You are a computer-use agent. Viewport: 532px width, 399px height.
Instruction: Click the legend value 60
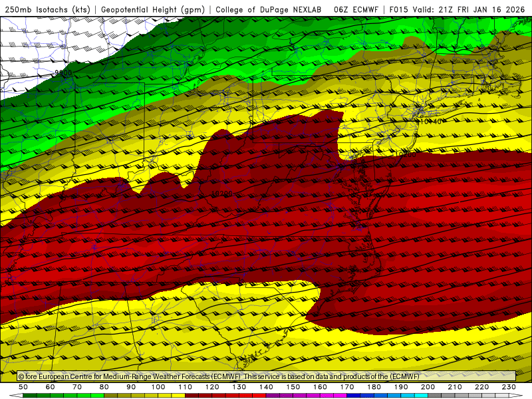[x=50, y=387]
